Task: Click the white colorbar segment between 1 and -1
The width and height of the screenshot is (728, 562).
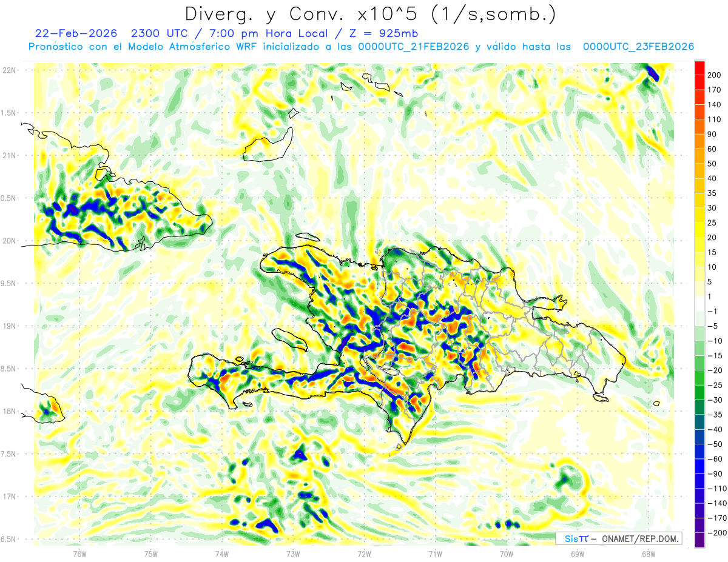Action: [x=699, y=304]
